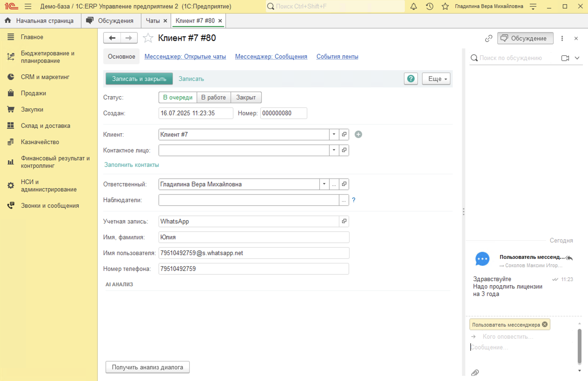Toggle the Обсуждение panel button
This screenshot has width=588, height=381.
525,38
